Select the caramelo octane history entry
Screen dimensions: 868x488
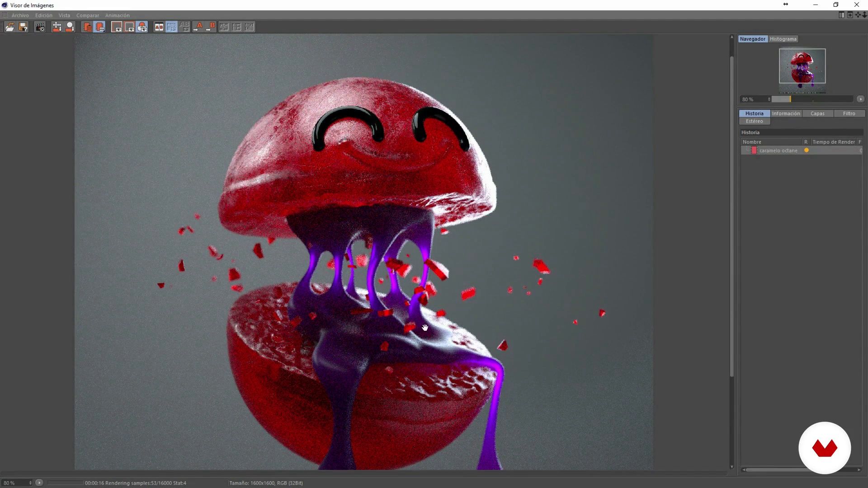click(x=802, y=150)
